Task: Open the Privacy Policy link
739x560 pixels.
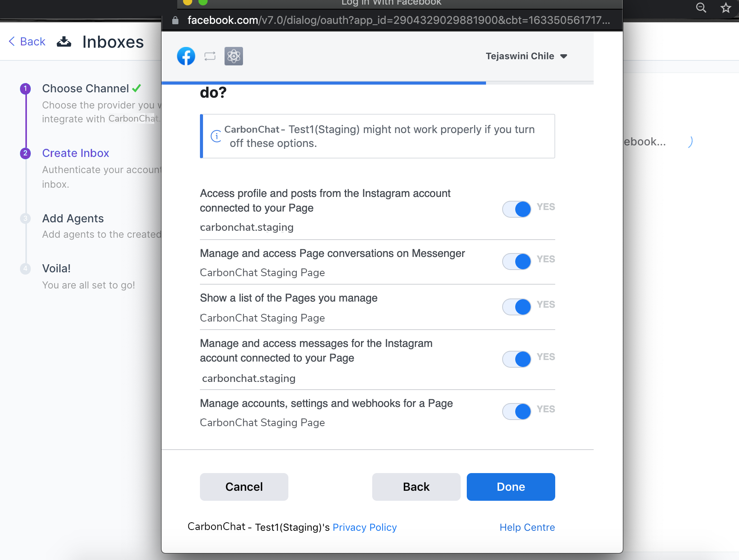Action: tap(365, 527)
